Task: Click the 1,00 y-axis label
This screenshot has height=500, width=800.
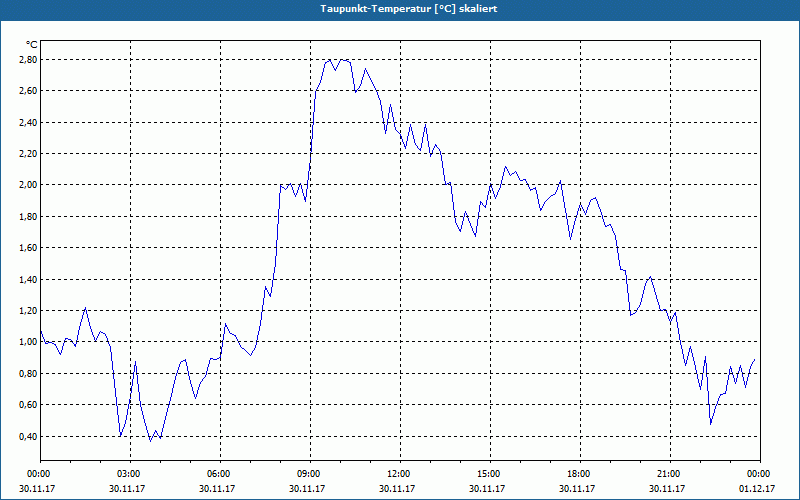Action: pyautogui.click(x=30, y=342)
